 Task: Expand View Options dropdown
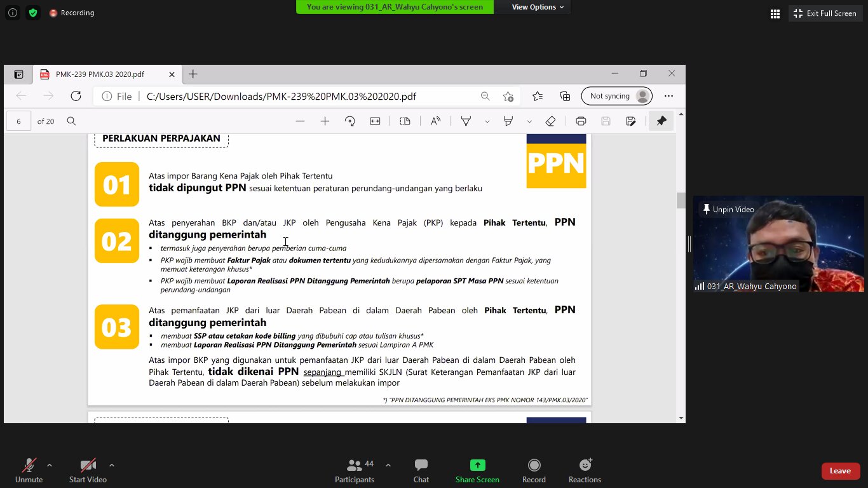pos(538,7)
